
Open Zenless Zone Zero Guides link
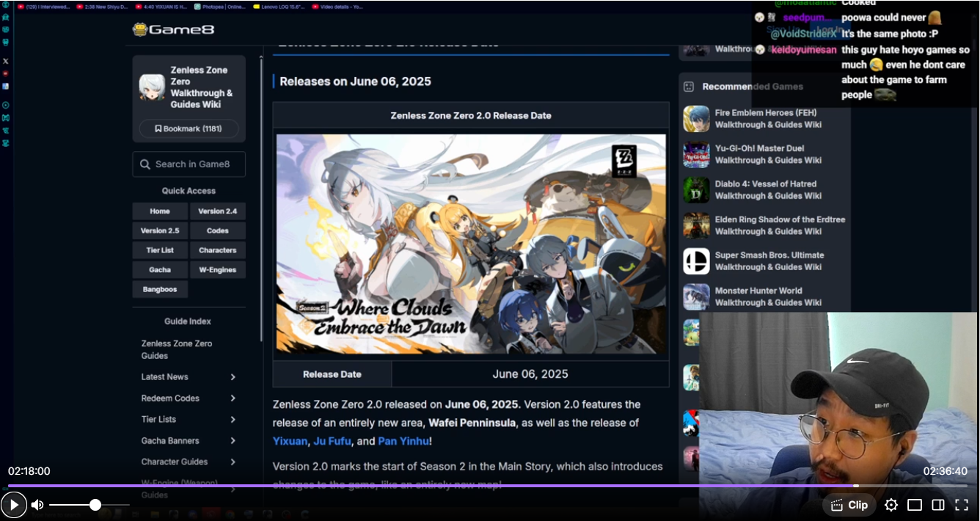pyautogui.click(x=177, y=349)
